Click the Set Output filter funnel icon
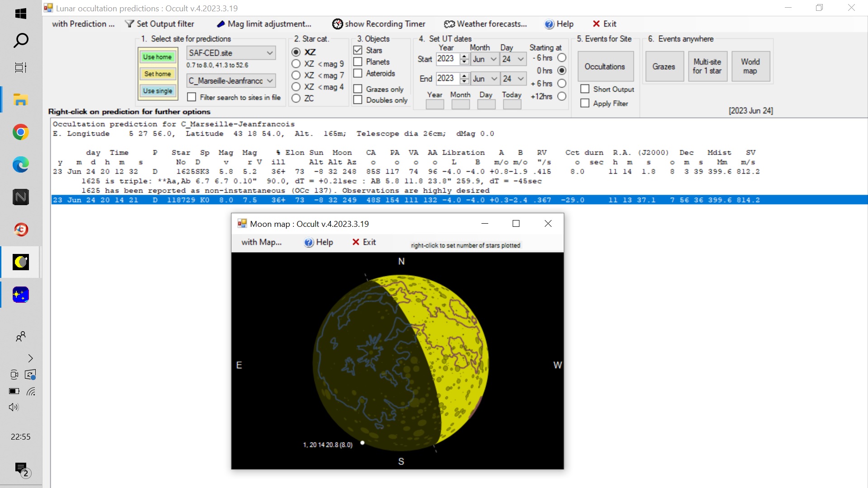Image resolution: width=868 pixels, height=488 pixels. pyautogui.click(x=130, y=24)
